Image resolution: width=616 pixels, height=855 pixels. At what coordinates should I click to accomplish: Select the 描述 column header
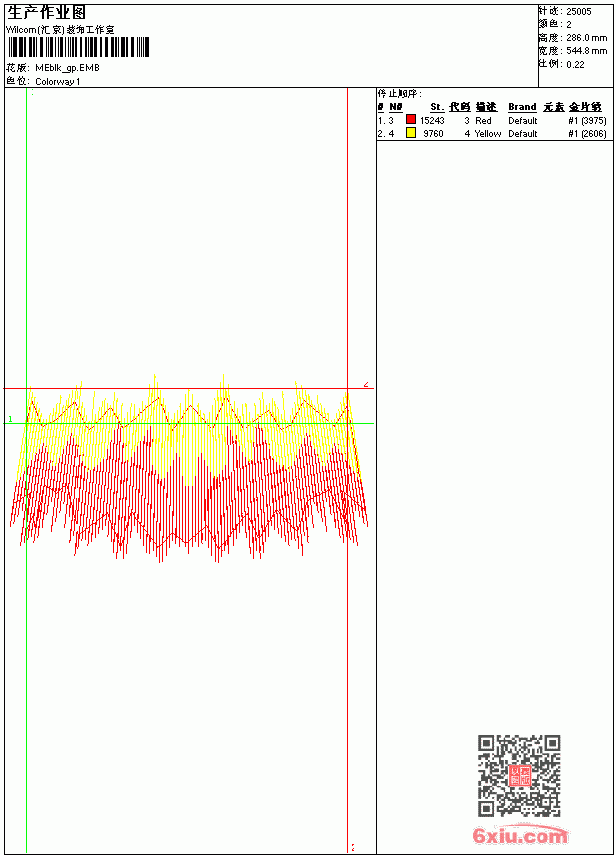(x=486, y=107)
